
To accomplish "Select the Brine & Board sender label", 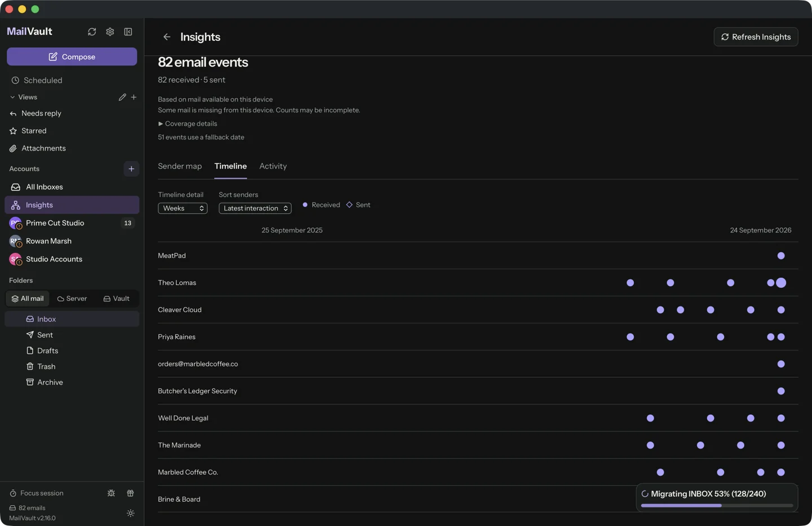I will (179, 499).
